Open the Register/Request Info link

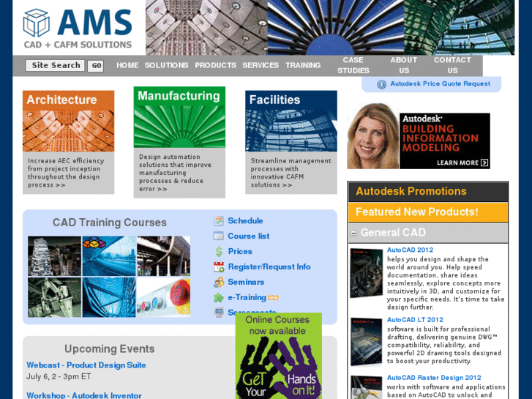click(269, 267)
